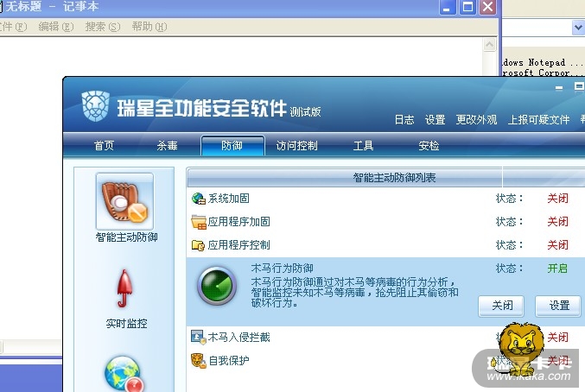The height and width of the screenshot is (392, 585).
Task: Click 关闭 status of 应用程序加固
Action: 557,222
